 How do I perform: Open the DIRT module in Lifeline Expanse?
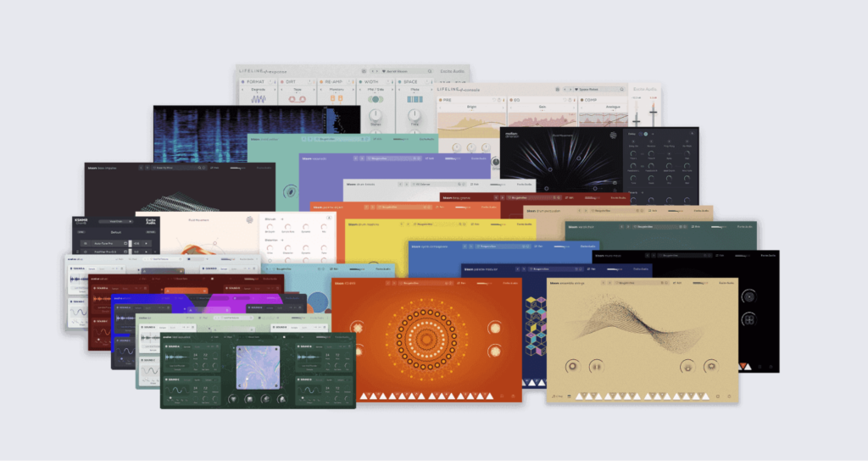(292, 82)
